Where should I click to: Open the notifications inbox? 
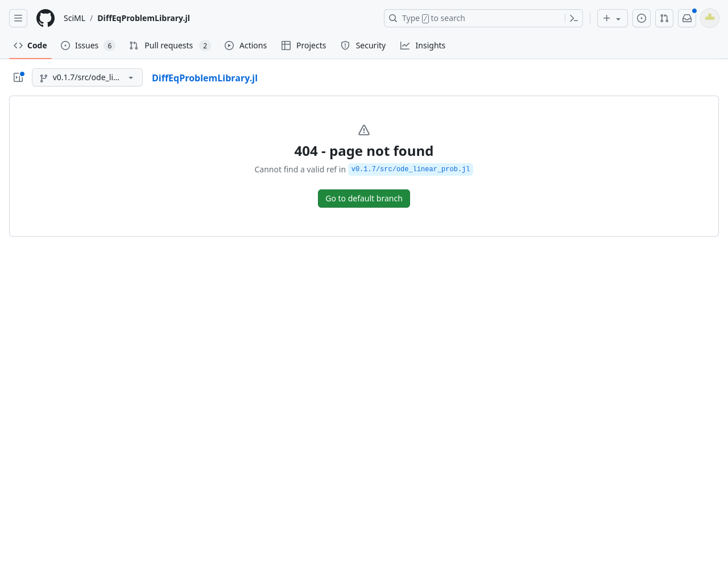(x=687, y=18)
